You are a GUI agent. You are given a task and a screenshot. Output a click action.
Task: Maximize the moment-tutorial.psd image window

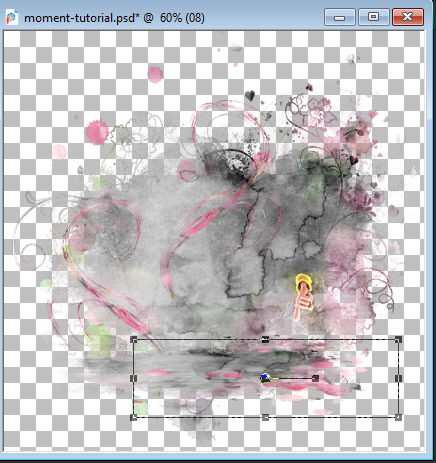click(373, 17)
